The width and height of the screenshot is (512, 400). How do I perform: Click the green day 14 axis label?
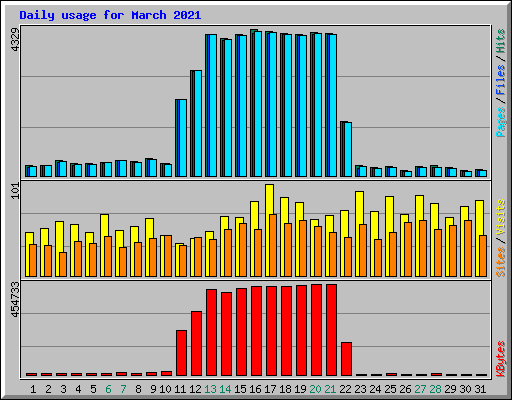click(x=225, y=389)
